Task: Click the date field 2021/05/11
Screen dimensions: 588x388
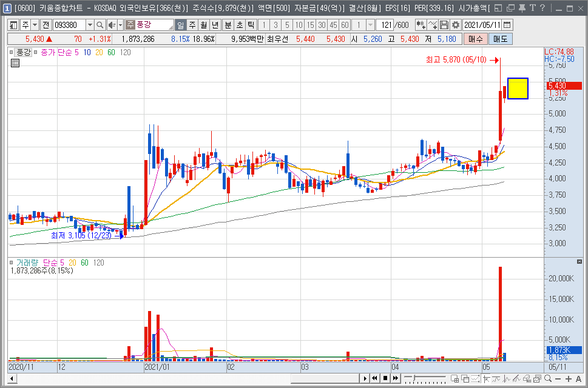Action: tap(482, 25)
